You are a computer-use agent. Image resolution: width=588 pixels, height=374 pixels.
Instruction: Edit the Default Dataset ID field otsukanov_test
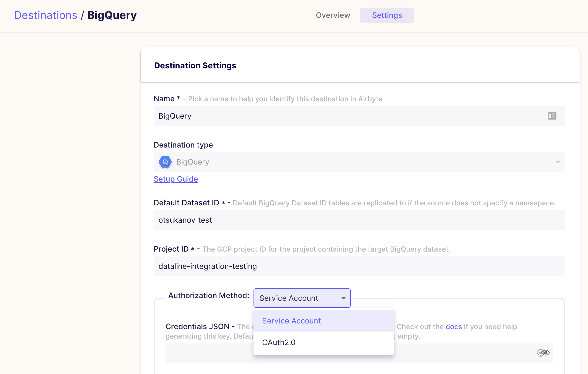[297, 220]
